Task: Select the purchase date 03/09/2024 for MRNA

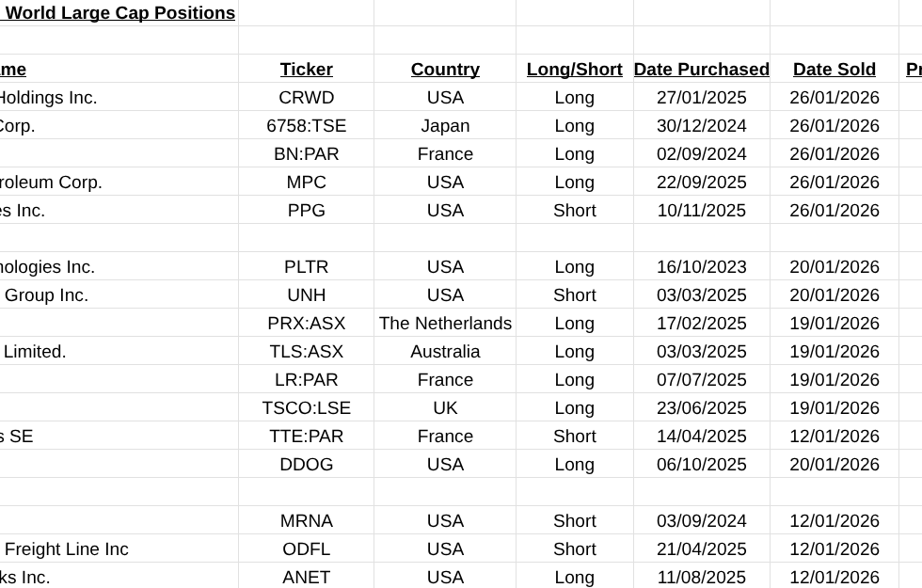Action: click(x=701, y=521)
